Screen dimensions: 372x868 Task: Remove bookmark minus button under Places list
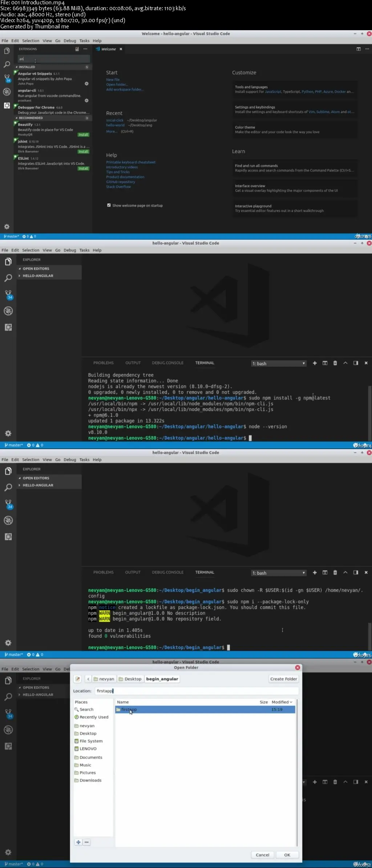pyautogui.click(x=86, y=842)
